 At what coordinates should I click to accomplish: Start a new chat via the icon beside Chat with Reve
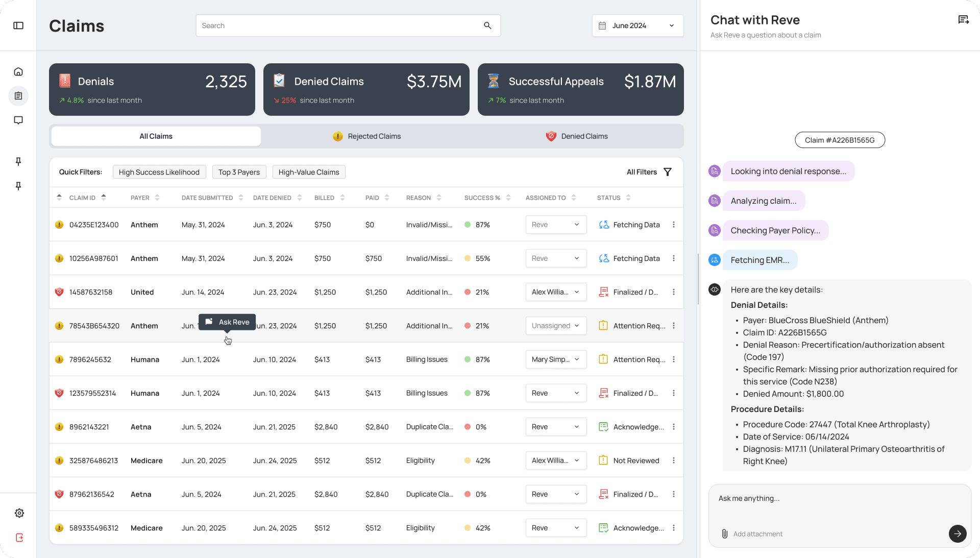click(963, 19)
